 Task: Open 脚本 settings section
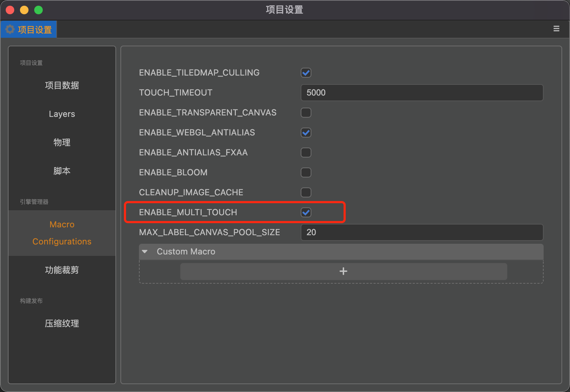point(62,171)
